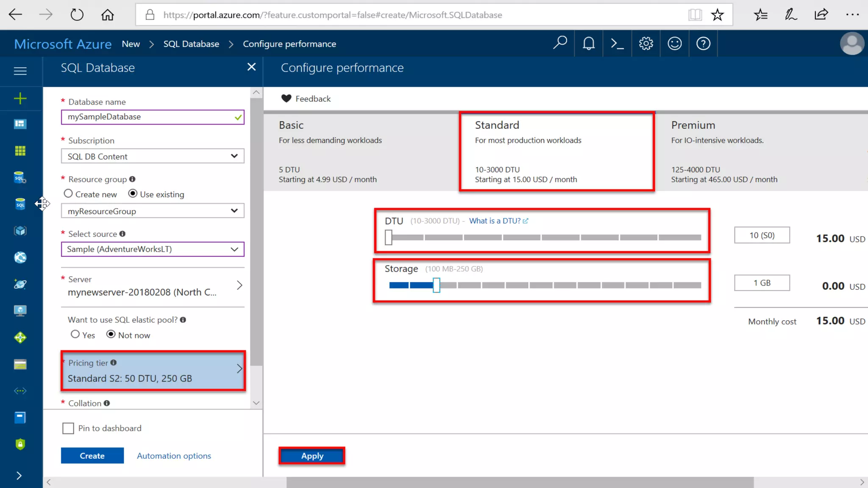Click the Create button
The height and width of the screenshot is (488, 868).
[x=92, y=455]
